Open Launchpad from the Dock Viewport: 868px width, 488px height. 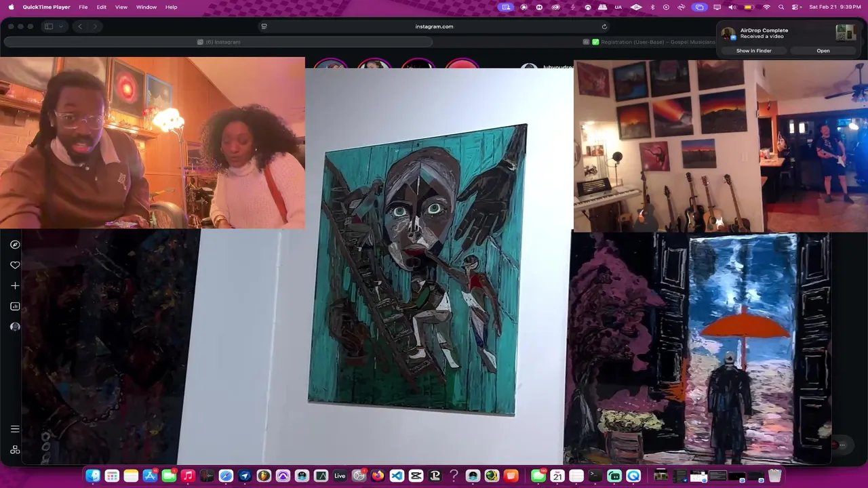tap(112, 476)
